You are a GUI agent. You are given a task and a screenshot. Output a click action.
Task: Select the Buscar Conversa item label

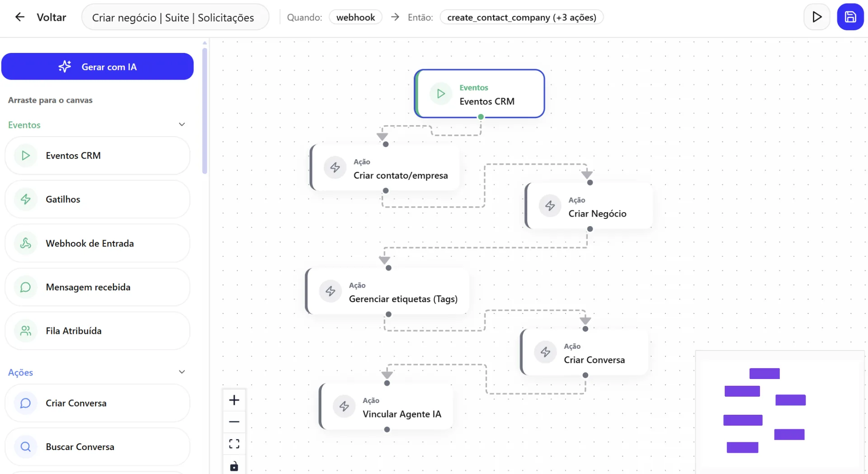[x=80, y=447]
